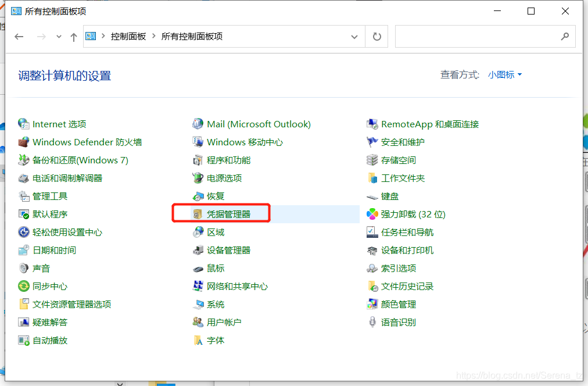The image size is (588, 386).
Task: Click the 备份和还原(Windows 7) icon
Action: click(x=24, y=160)
